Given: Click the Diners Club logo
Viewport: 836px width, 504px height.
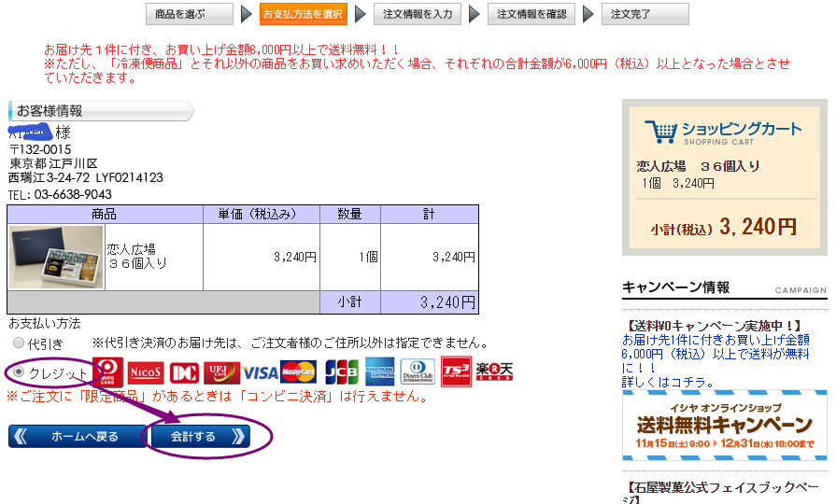Looking at the screenshot, I should click(418, 371).
